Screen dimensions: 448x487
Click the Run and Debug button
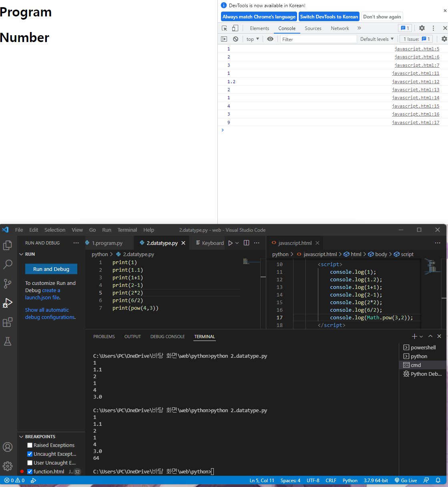click(x=51, y=269)
